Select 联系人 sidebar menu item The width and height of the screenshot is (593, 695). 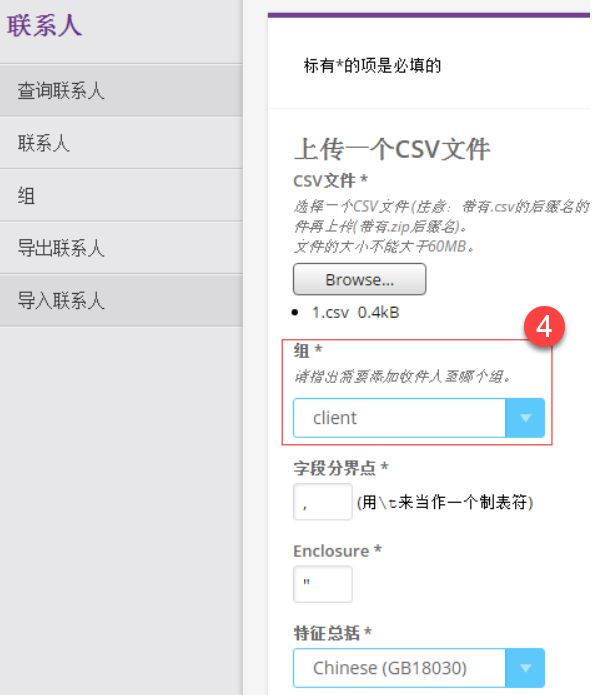(121, 143)
